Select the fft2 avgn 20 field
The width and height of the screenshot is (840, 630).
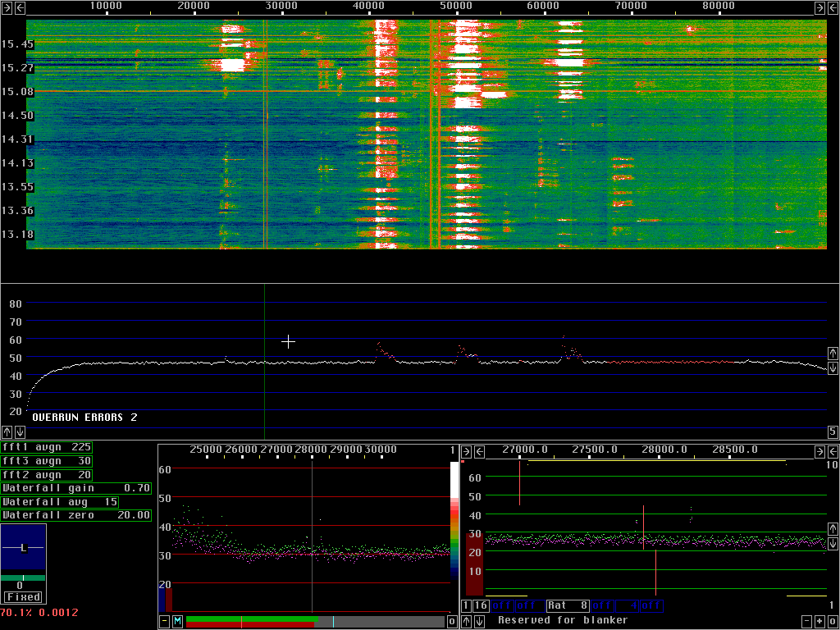46,475
